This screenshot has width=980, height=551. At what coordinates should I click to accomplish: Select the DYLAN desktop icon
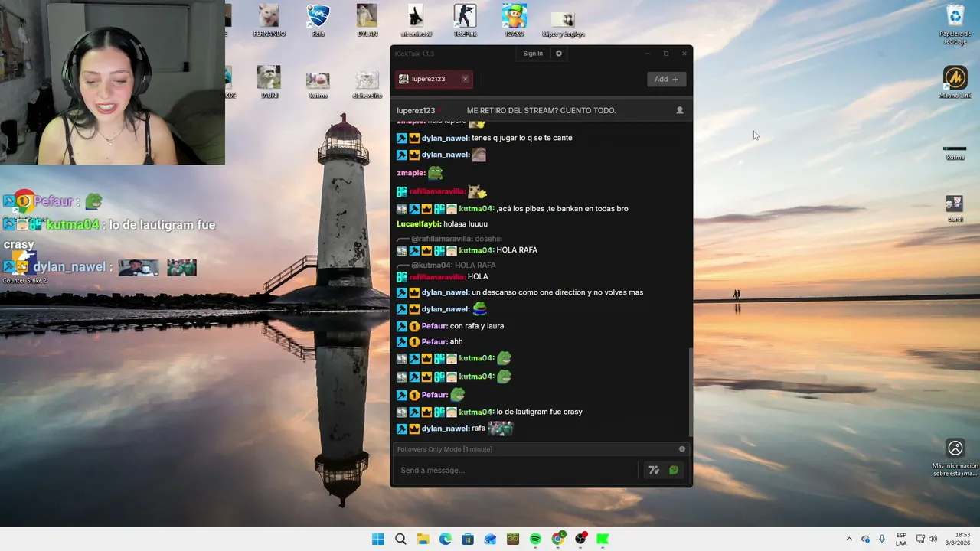(x=367, y=21)
